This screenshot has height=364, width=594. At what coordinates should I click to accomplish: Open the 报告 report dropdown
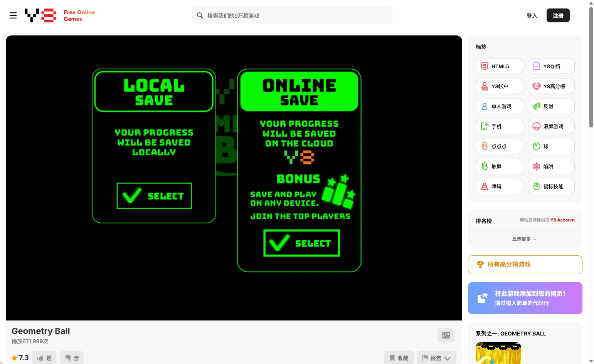click(436, 358)
